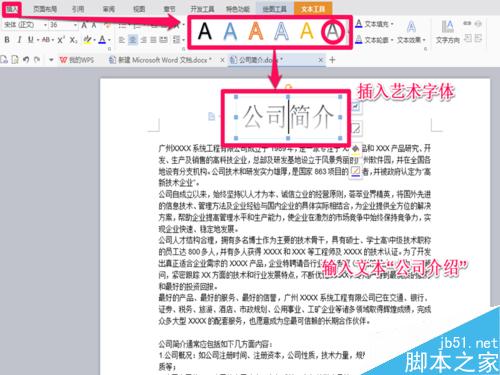Choose the gray art text style
The width and height of the screenshot is (500, 375).
click(x=332, y=32)
